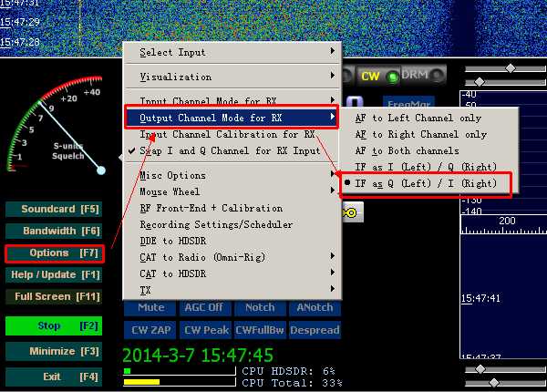The width and height of the screenshot is (547, 392).
Task: Toggle the CW ZAP button
Action: (151, 330)
